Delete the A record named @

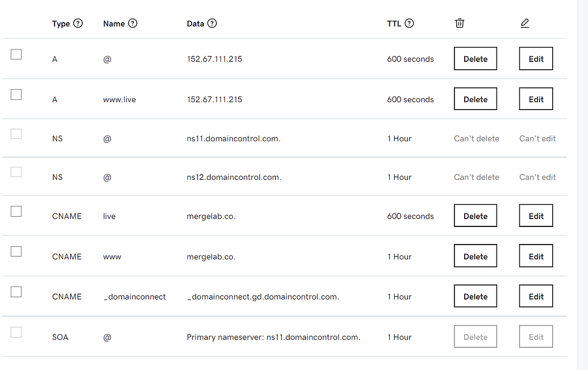pos(476,59)
